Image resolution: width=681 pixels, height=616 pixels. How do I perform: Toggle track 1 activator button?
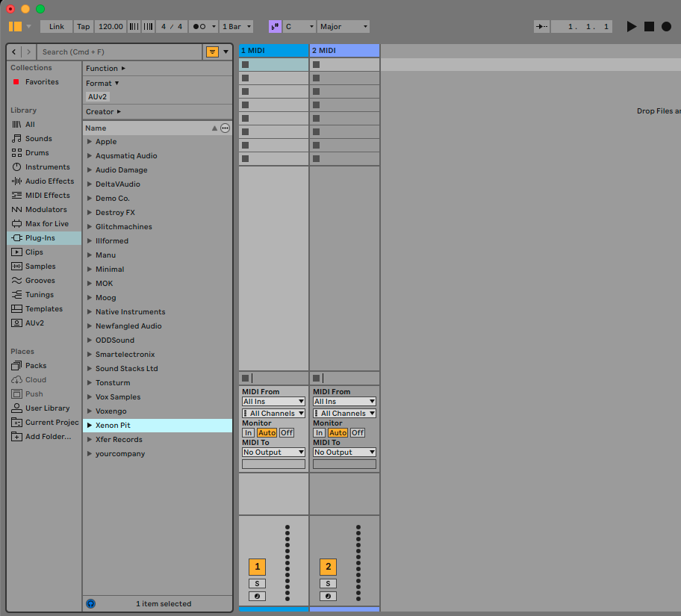coord(257,567)
